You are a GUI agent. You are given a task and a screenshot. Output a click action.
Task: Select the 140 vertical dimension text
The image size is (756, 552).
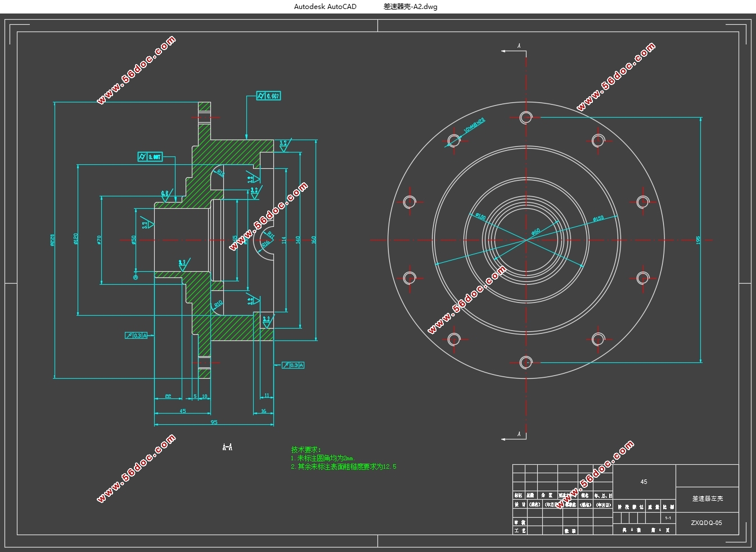coord(298,239)
